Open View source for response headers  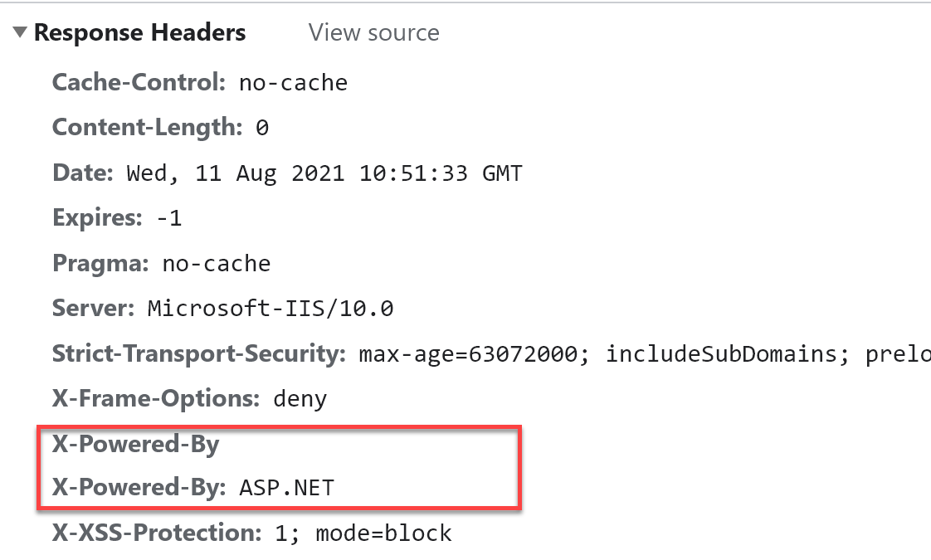coord(373,32)
